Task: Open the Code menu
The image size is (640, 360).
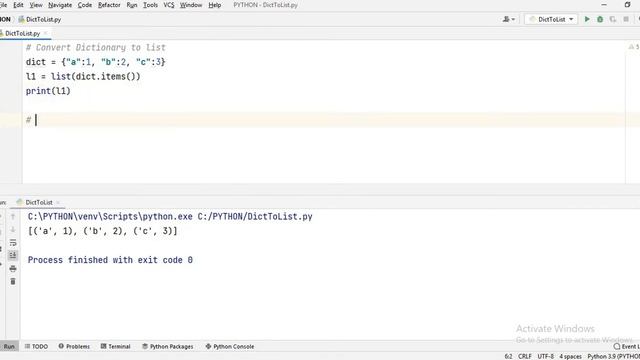Action: pyautogui.click(x=85, y=5)
